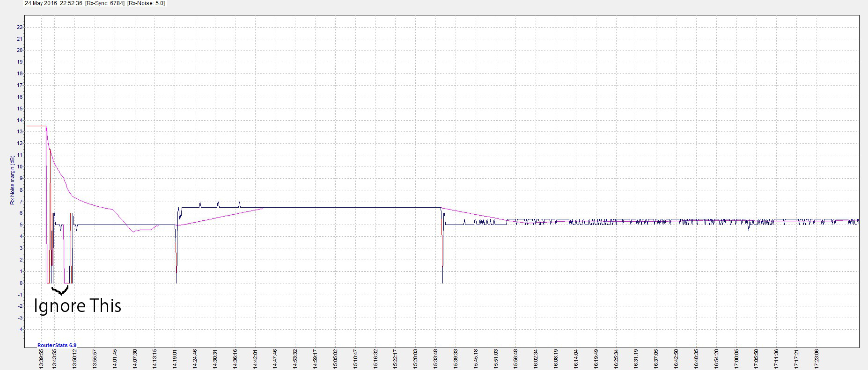This screenshot has width=868, height=370.
Task: Click the x-axis time label 15:45:18
Action: coord(477,359)
